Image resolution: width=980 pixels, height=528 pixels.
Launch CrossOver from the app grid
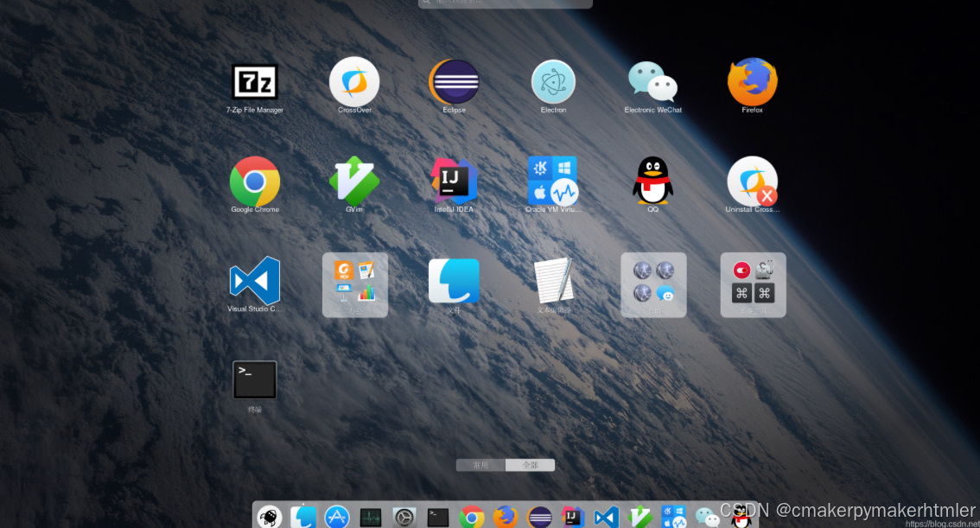pyautogui.click(x=354, y=82)
